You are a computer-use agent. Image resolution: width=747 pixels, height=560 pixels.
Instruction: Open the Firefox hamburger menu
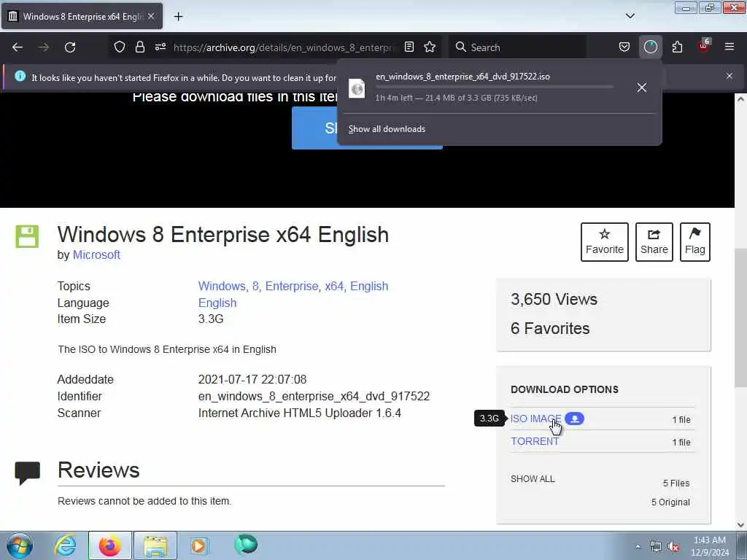click(x=729, y=47)
